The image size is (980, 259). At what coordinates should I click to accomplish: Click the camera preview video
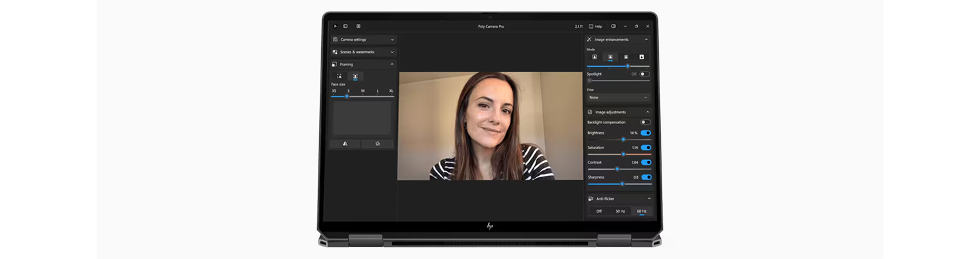pyautogui.click(x=490, y=125)
